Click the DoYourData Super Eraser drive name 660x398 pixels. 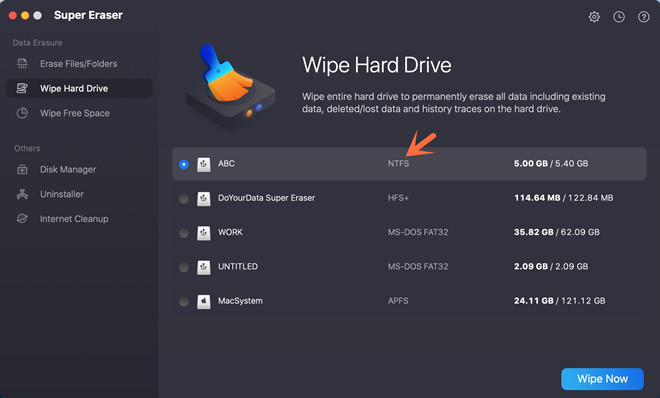click(x=266, y=198)
